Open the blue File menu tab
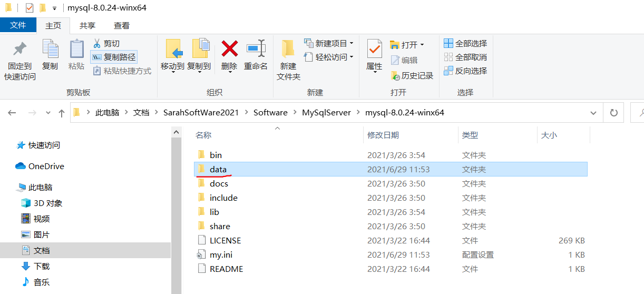This screenshot has width=644, height=294. tap(18, 25)
